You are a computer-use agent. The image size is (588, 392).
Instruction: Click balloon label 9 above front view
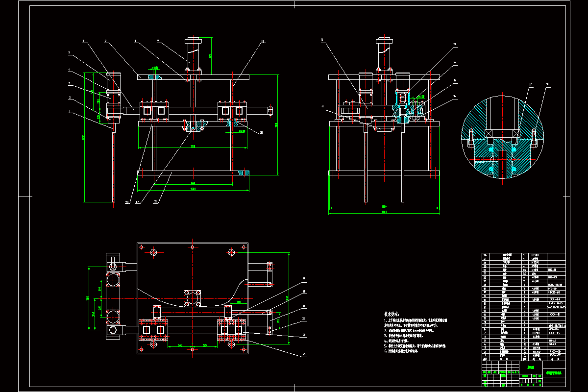click(158, 40)
